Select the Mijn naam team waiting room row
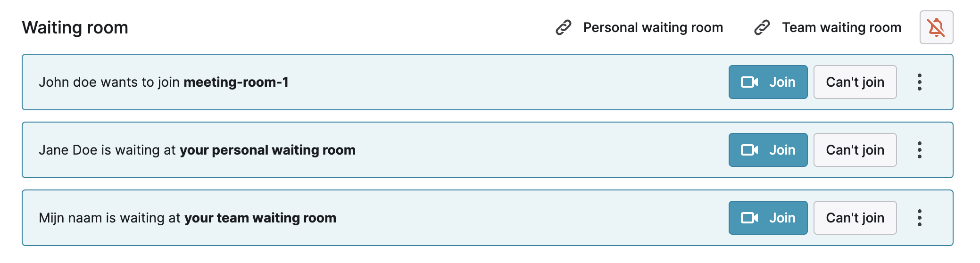980x263 pixels. [x=488, y=218]
